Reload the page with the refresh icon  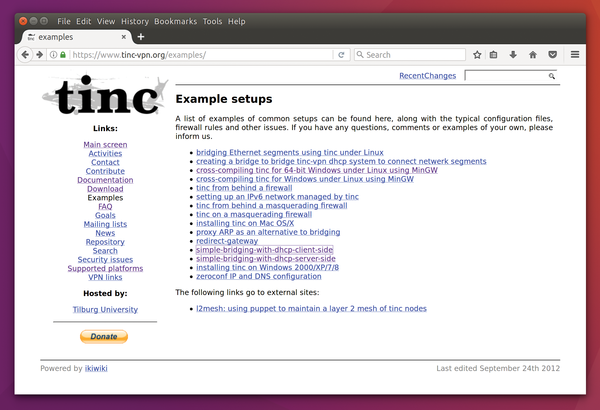coord(341,55)
